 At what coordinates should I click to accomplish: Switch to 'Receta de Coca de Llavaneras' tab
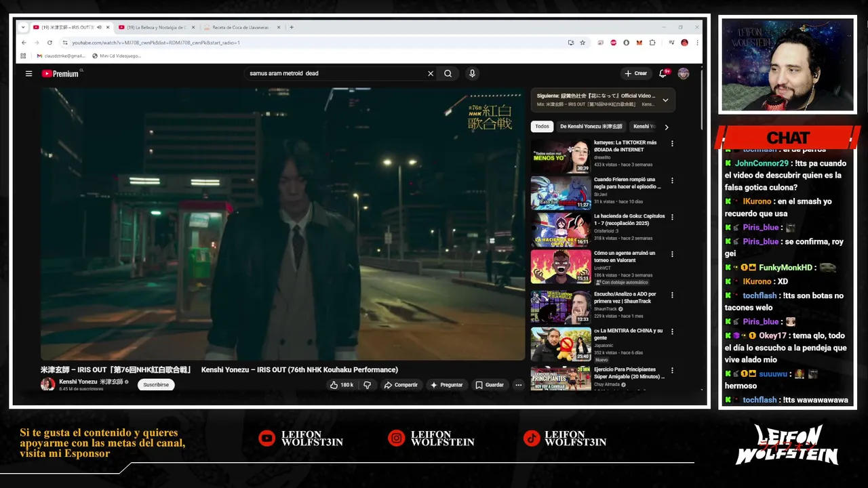(x=241, y=27)
